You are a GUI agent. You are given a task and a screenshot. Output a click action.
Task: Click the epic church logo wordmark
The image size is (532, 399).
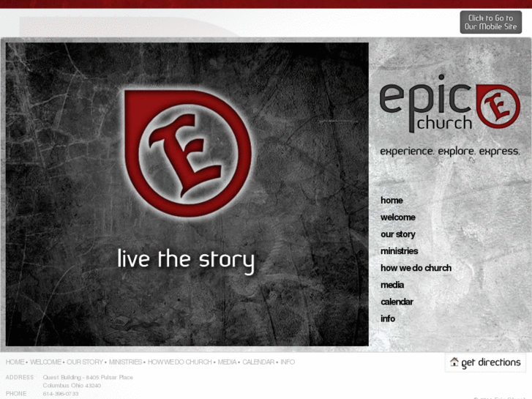pos(426,103)
